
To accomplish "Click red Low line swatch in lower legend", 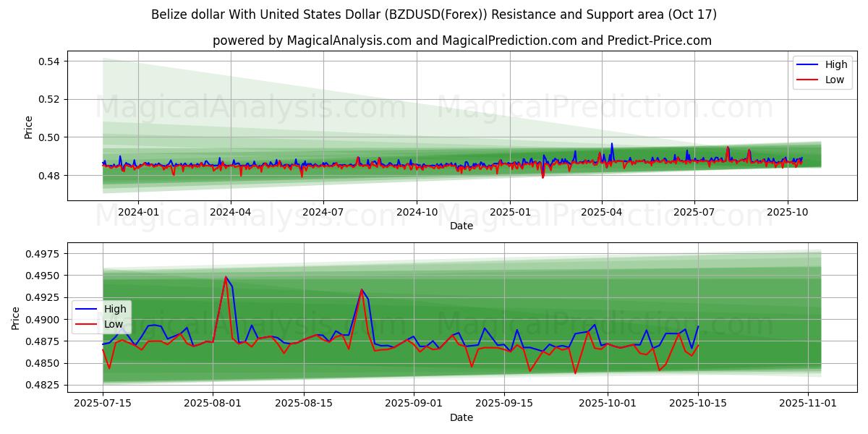I will [x=88, y=324].
